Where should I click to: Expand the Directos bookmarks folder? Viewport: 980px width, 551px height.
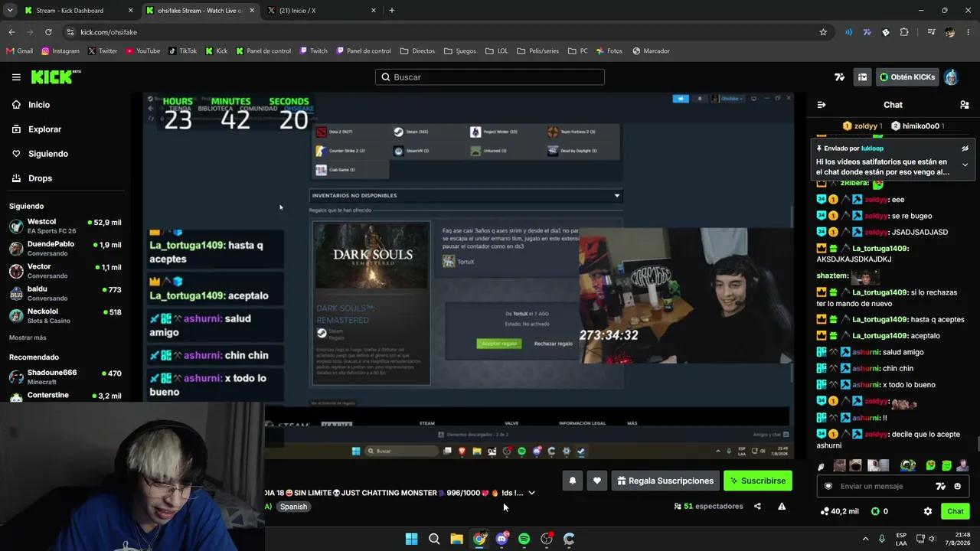point(417,51)
